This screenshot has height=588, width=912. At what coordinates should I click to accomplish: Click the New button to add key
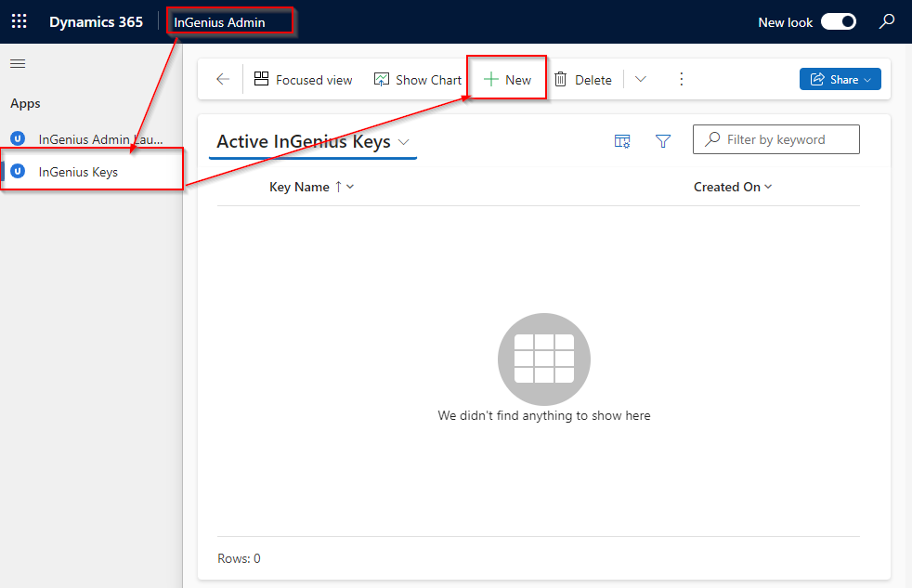[507, 80]
